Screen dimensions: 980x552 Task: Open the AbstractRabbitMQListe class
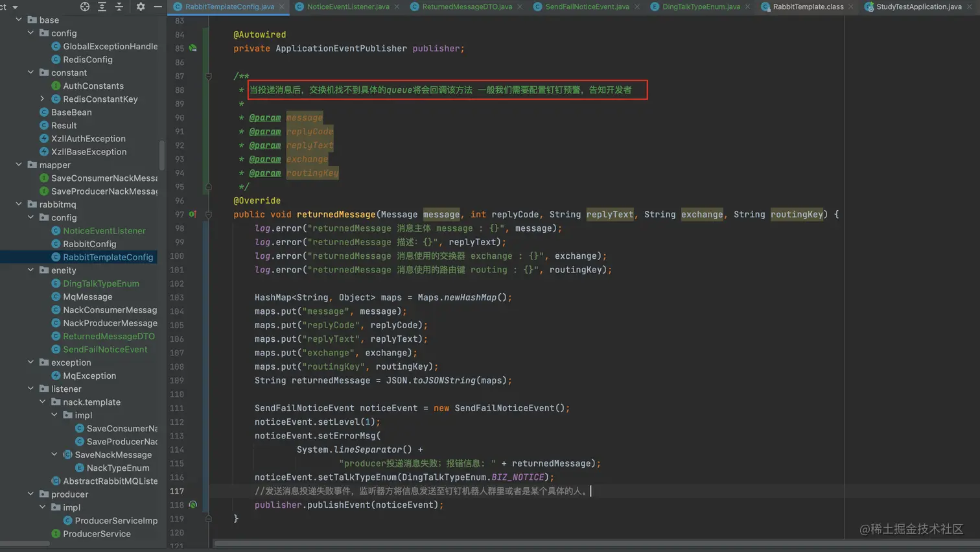(104, 481)
